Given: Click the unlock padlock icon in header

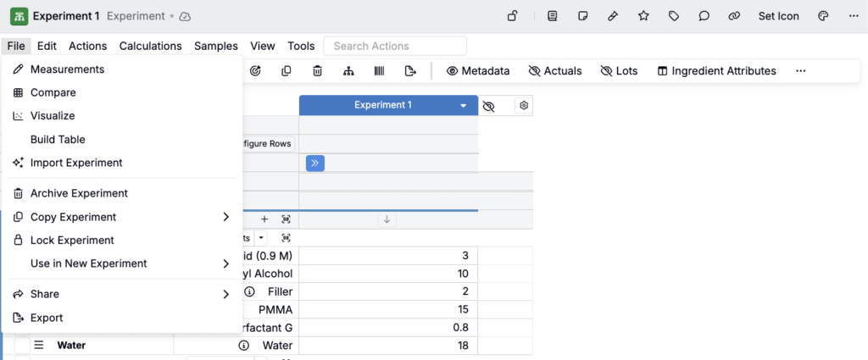Looking at the screenshot, I should (x=512, y=16).
